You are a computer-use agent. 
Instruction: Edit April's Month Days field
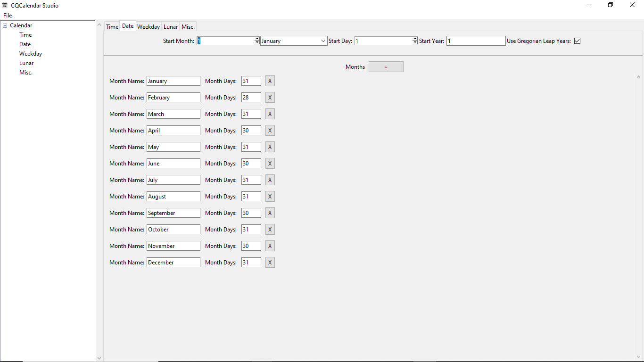[x=251, y=131]
